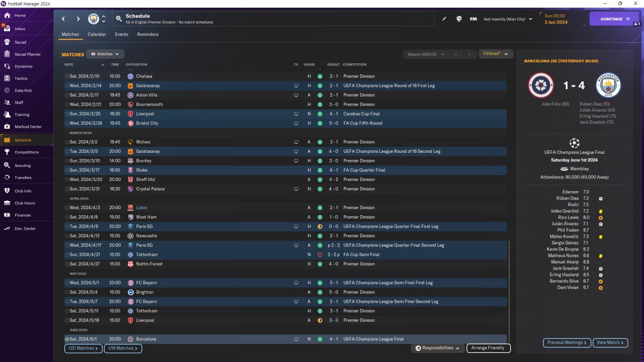Click the search magnifier icon

(119, 19)
